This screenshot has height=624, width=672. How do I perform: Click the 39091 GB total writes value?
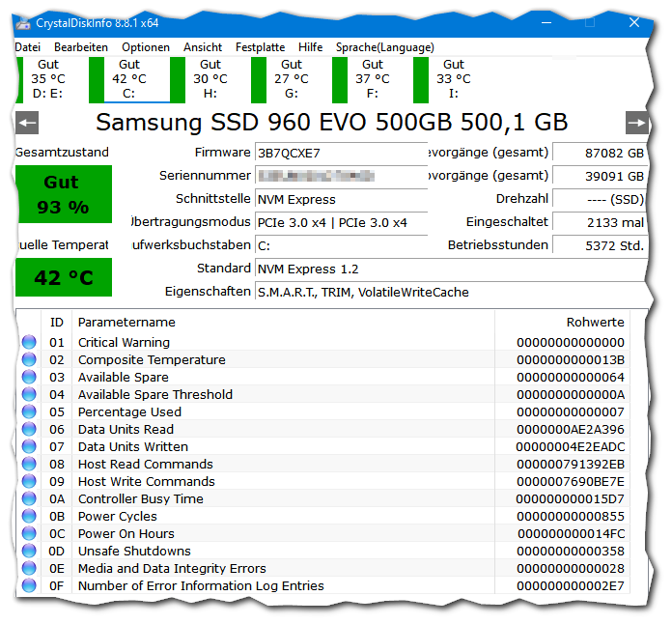(x=600, y=176)
